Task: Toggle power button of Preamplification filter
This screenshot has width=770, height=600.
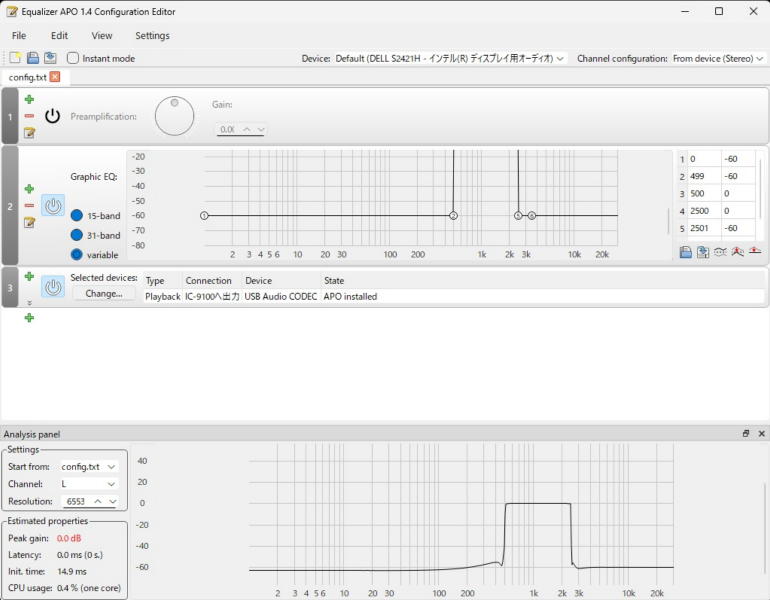Action: tap(53, 116)
